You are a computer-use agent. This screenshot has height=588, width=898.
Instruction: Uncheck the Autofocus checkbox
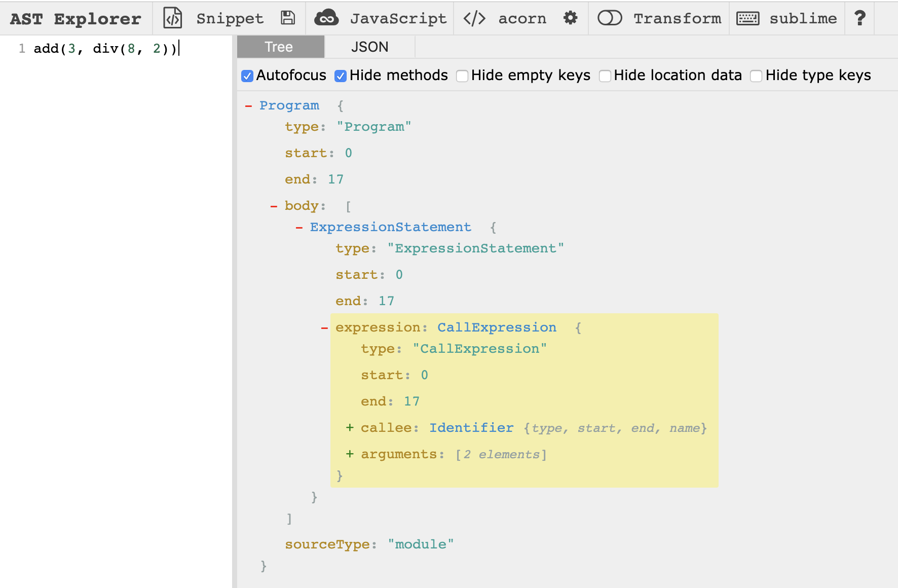click(x=247, y=76)
